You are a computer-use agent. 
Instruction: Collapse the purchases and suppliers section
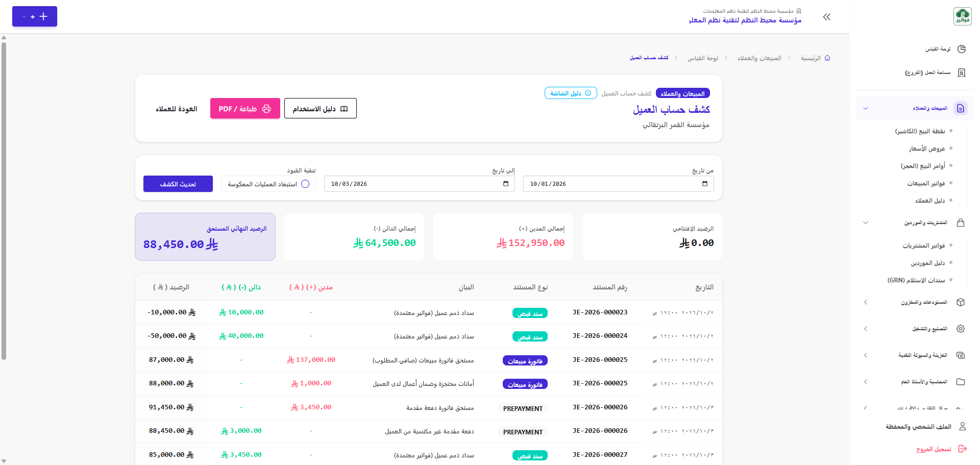866,223
